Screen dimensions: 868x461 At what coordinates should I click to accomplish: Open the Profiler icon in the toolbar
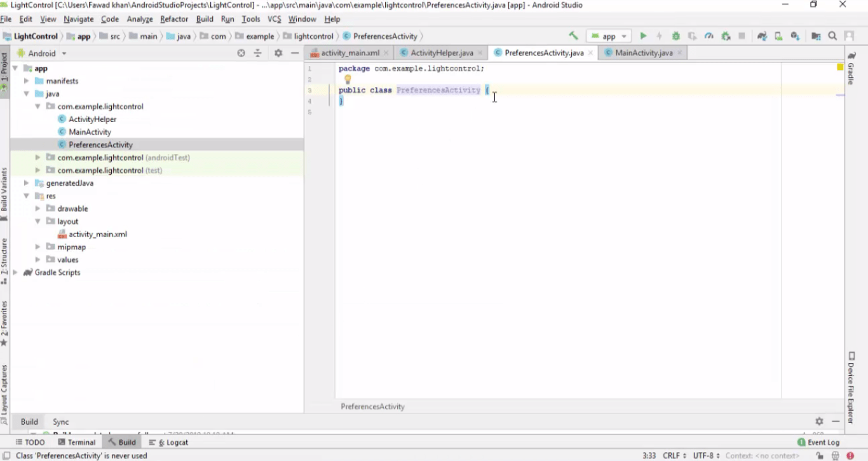(710, 36)
